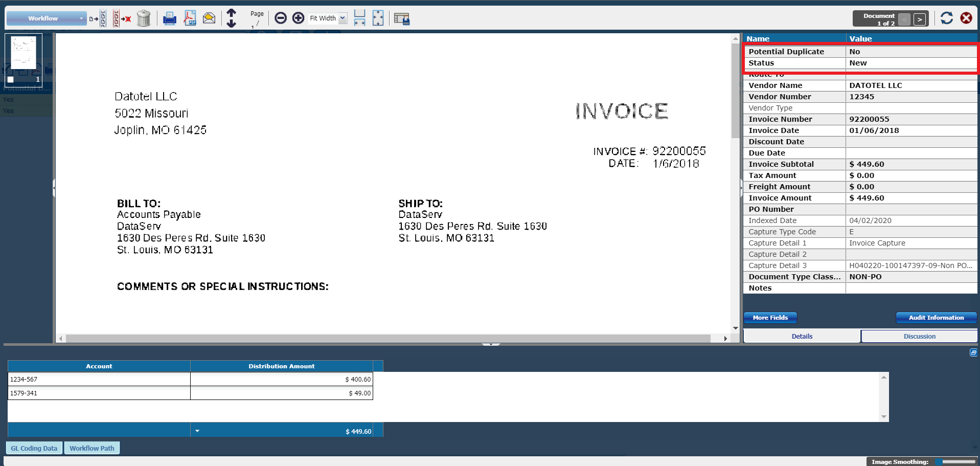The width and height of the screenshot is (980, 466).
Task: Click the horizontal scrollbar right arrow
Action: click(725, 339)
